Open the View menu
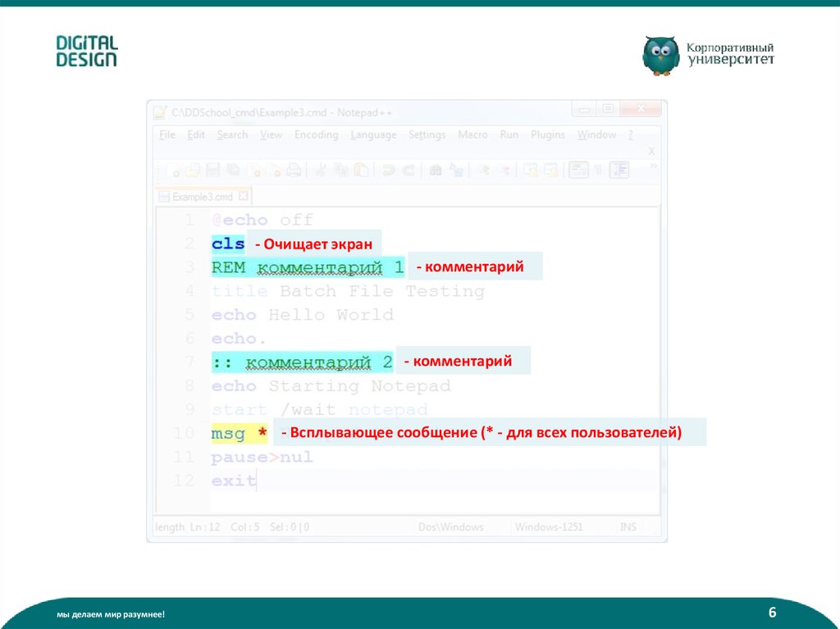 point(271,134)
